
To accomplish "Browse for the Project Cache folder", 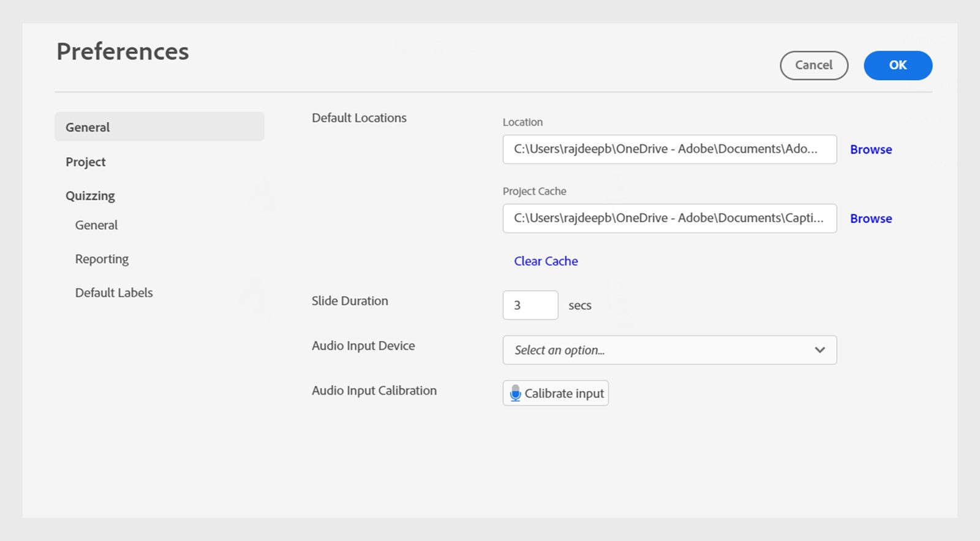I will click(870, 218).
